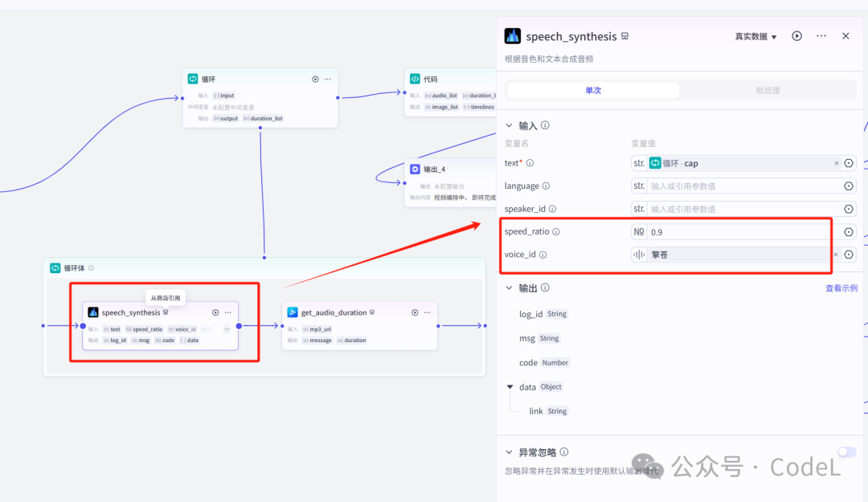This screenshot has height=502, width=868.
Task: Click the speaker_id value input field
Action: pyautogui.click(x=744, y=209)
